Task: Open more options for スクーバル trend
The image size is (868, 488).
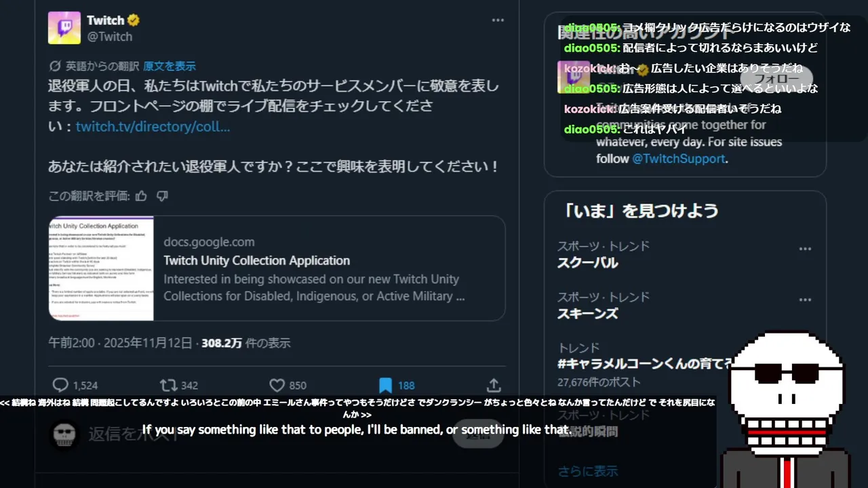Action: pos(805,249)
